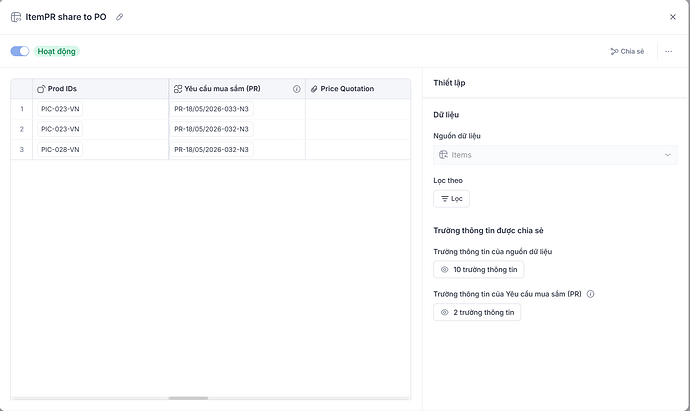Click PR-18/05/2026-032-N3 in row 2

click(211, 129)
